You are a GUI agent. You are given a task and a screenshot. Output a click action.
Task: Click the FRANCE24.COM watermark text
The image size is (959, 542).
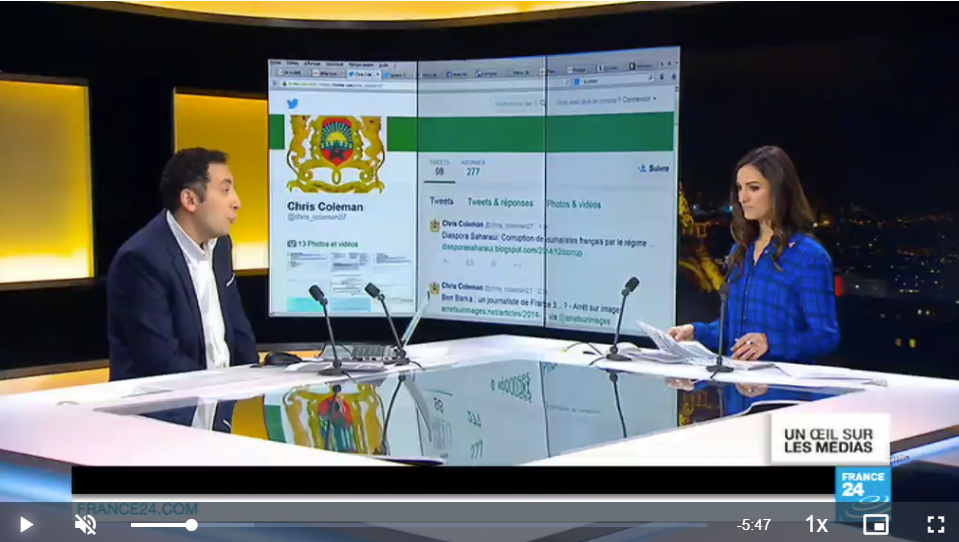pyautogui.click(x=137, y=508)
